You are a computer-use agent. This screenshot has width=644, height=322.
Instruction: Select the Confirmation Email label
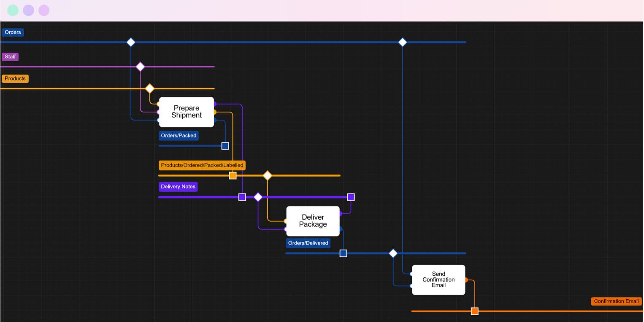tap(616, 301)
